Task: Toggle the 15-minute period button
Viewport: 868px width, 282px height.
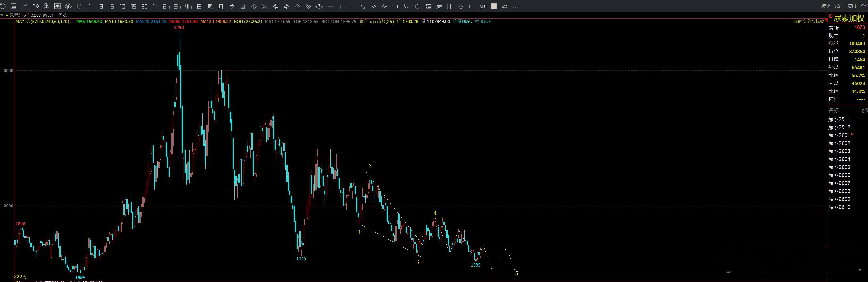Action: 133,6
